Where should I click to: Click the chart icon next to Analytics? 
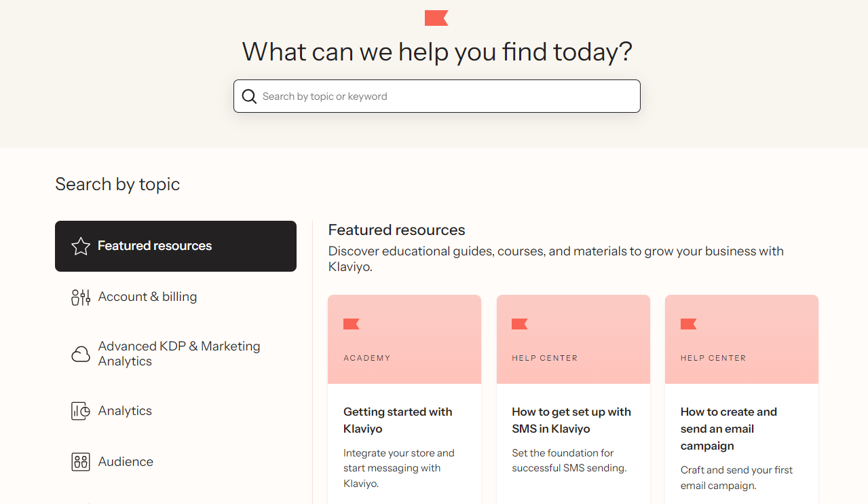pyautogui.click(x=81, y=411)
